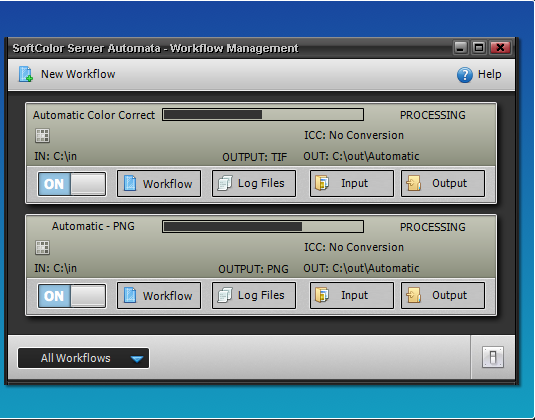
Task: Click OUT: C:\out\Automatic in the Automatic Color Correct workflow
Action: (x=361, y=156)
